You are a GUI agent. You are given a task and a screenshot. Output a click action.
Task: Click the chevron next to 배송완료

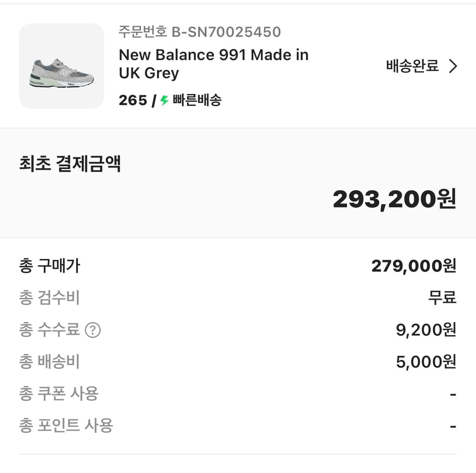coord(453,66)
